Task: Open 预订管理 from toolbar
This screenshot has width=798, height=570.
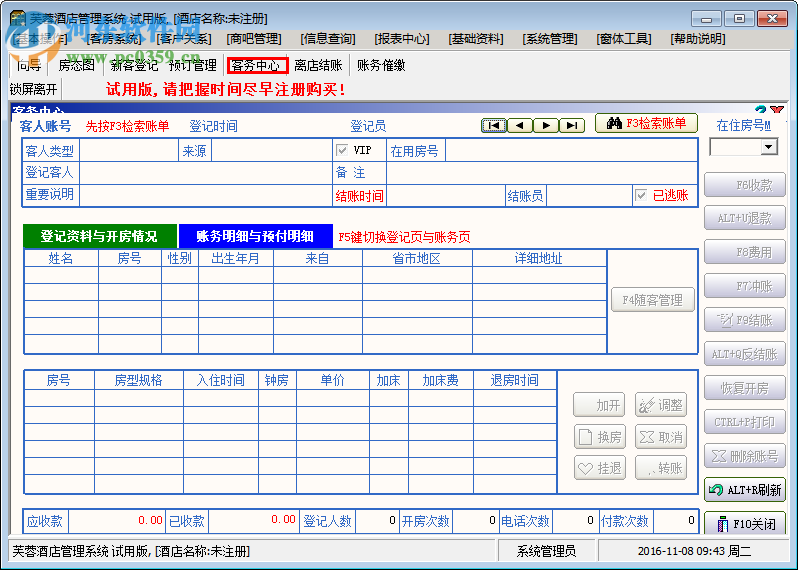Action: [193, 65]
